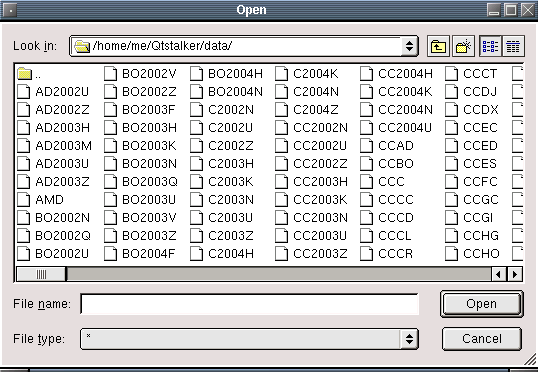Open the window menu in title bar
This screenshot has width=538, height=372.
[x=10, y=10]
